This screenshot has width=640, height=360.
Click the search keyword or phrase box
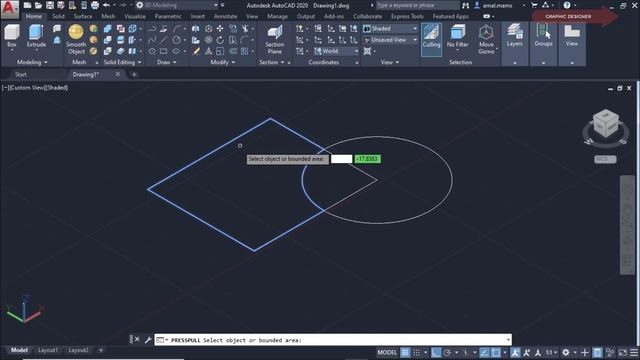click(417, 5)
